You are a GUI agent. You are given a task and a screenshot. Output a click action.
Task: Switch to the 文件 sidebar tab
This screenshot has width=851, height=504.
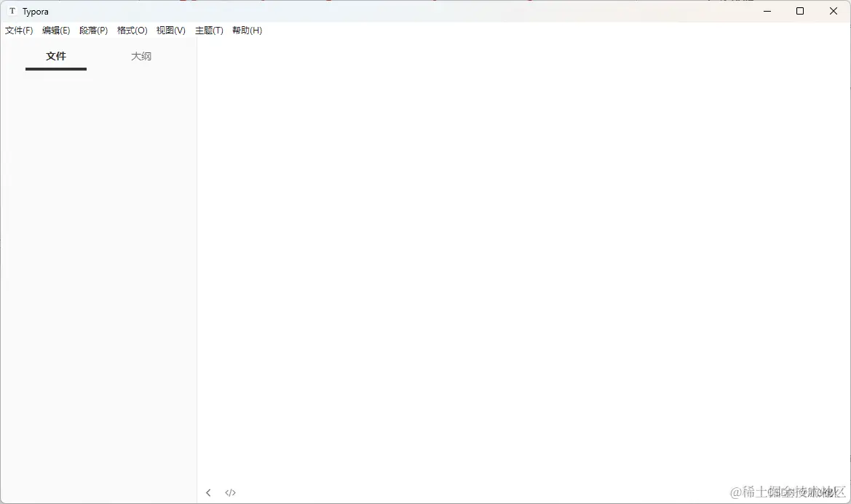coord(56,56)
